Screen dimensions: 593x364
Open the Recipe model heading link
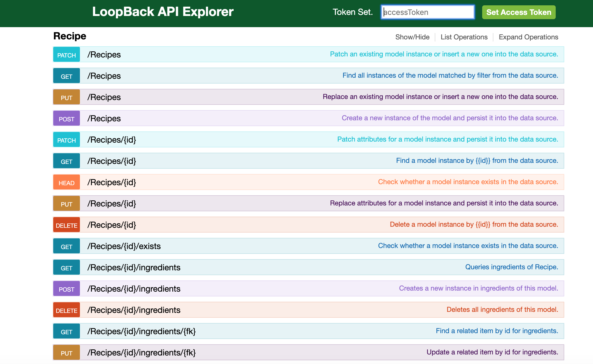[x=70, y=36]
